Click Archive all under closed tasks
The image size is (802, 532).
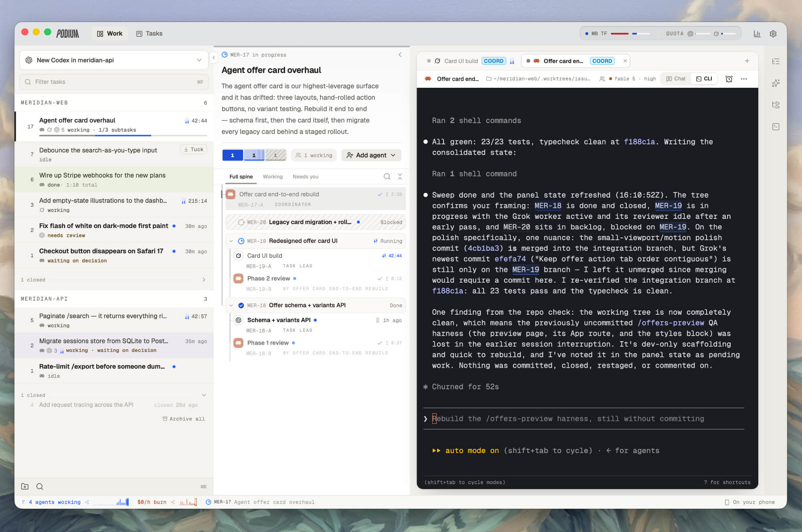click(x=184, y=419)
